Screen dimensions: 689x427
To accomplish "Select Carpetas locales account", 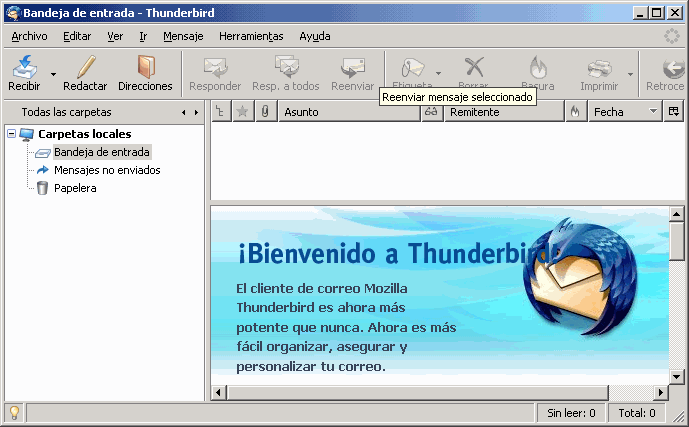I will tap(85, 134).
